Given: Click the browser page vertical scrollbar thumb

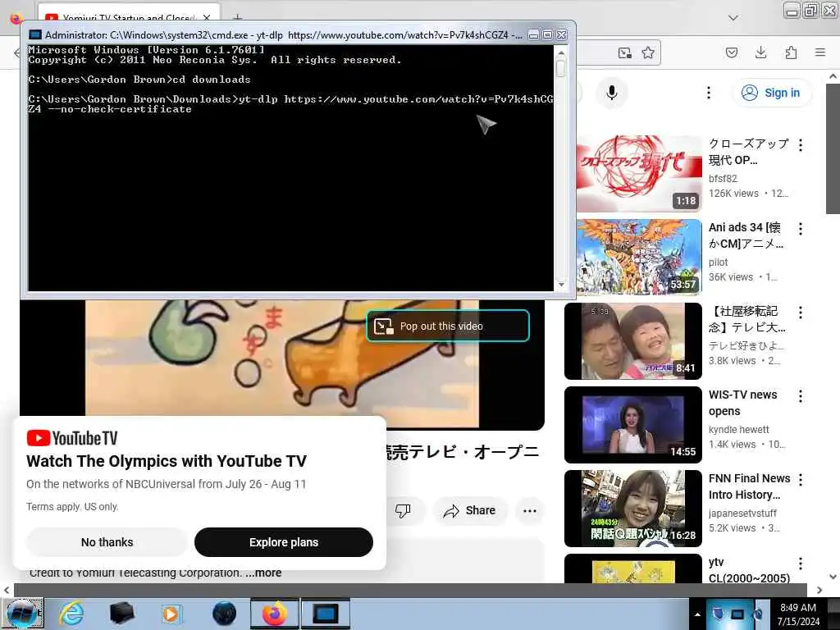Looking at the screenshot, I should pos(833,149).
